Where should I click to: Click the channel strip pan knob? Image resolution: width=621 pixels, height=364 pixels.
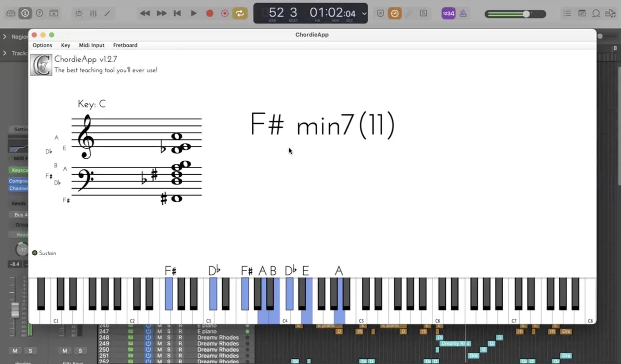(x=22, y=249)
